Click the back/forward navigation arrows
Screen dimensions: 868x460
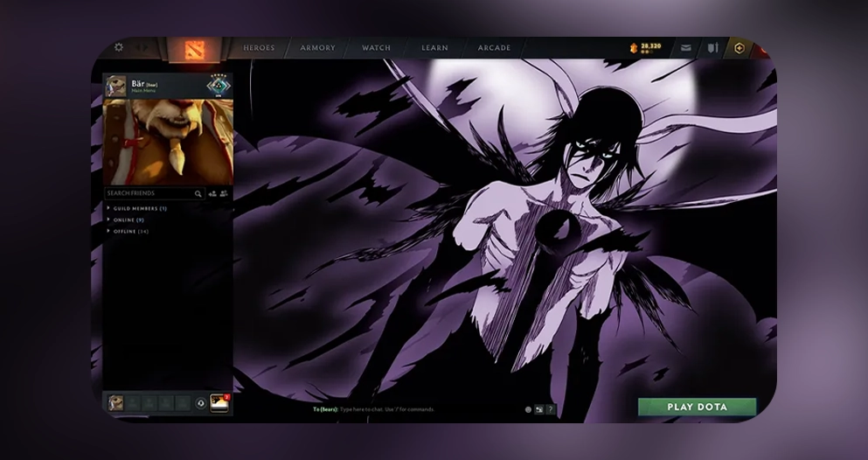pyautogui.click(x=142, y=47)
